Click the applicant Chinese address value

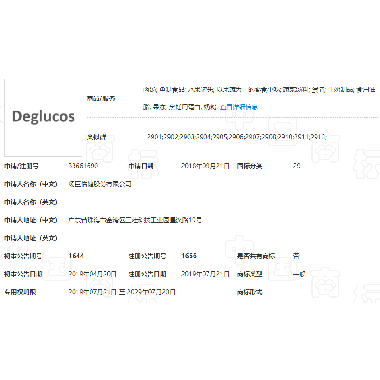coord(135,220)
